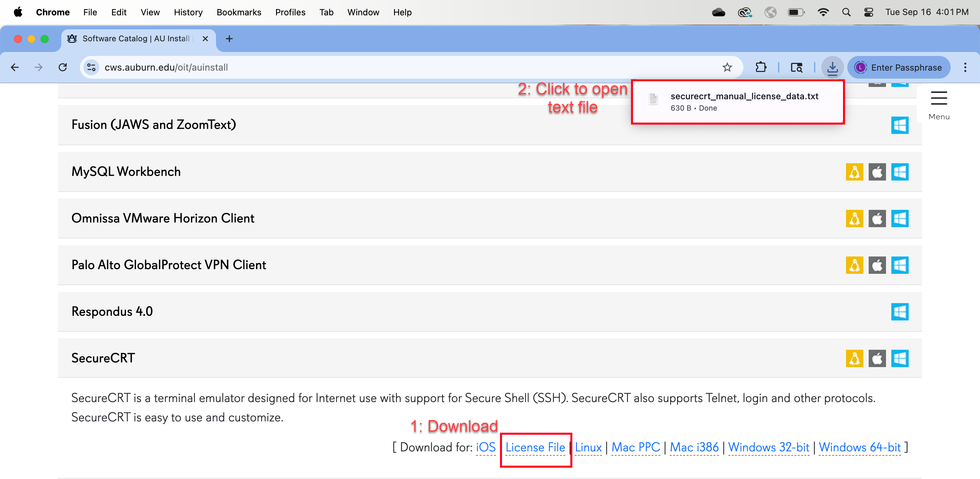Open the Help menu
Screen dimensions: 980x479
(x=402, y=12)
